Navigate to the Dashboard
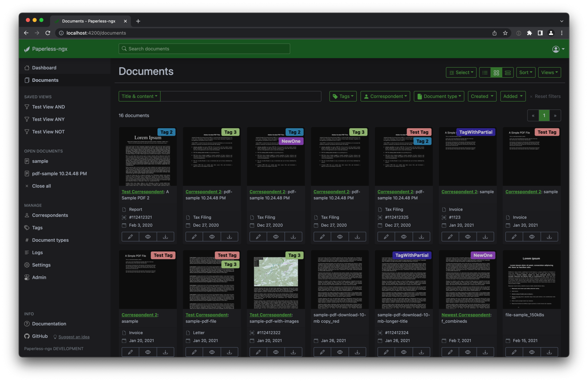Viewport: 588px width, 382px height. click(44, 68)
